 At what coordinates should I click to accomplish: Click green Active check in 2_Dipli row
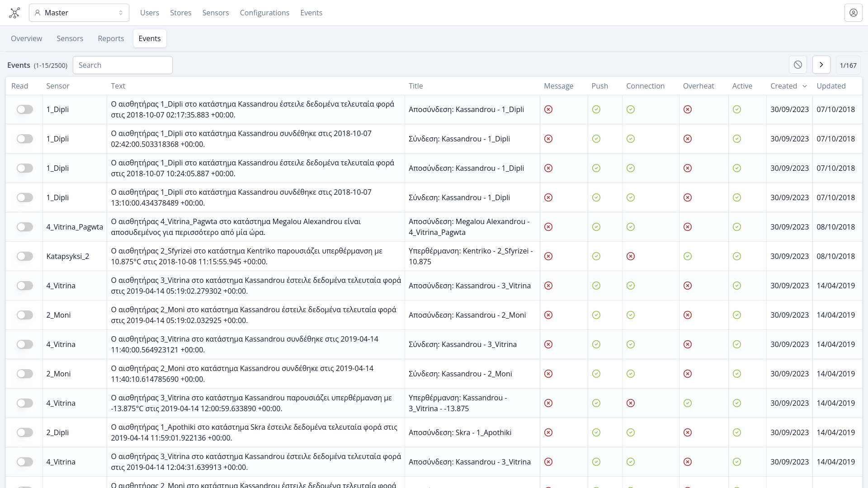click(x=737, y=432)
